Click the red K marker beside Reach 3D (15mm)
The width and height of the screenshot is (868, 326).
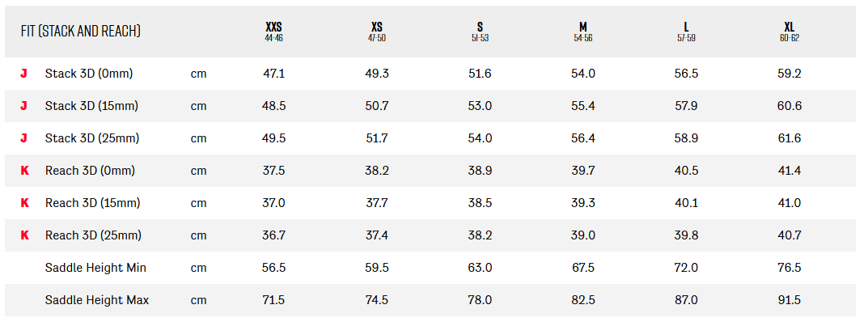point(24,203)
